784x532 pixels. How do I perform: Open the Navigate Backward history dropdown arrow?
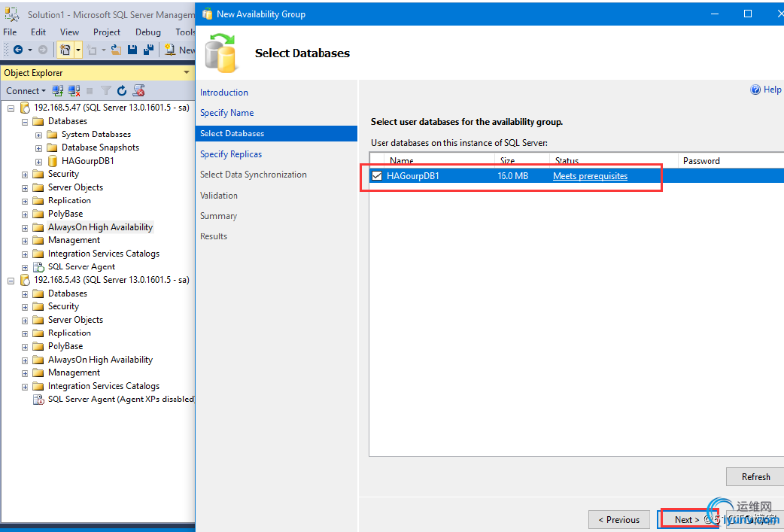point(30,50)
